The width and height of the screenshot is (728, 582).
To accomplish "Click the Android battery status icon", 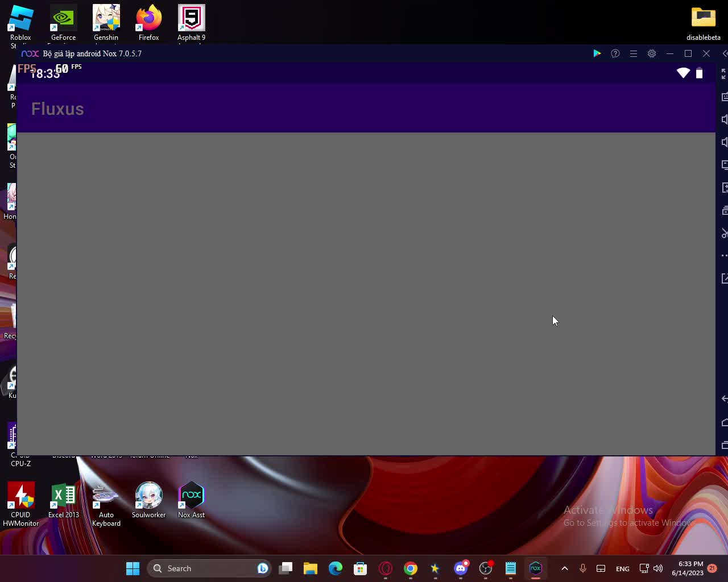I will 700,73.
